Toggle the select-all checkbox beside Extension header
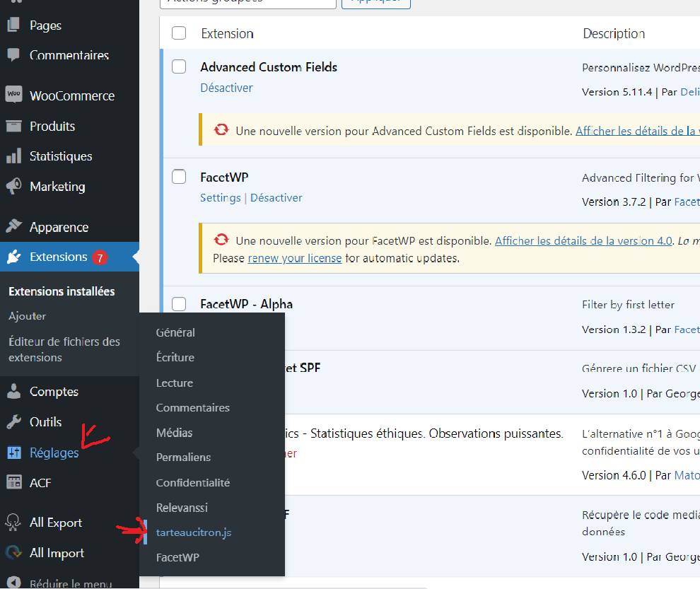This screenshot has width=700, height=589. 179,33
